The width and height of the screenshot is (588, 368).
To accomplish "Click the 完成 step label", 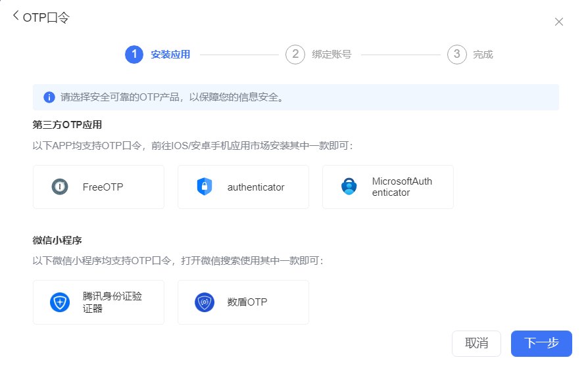I will click(483, 55).
